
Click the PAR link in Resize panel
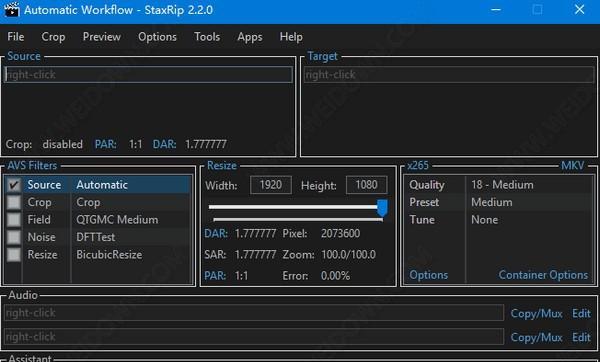click(x=215, y=276)
